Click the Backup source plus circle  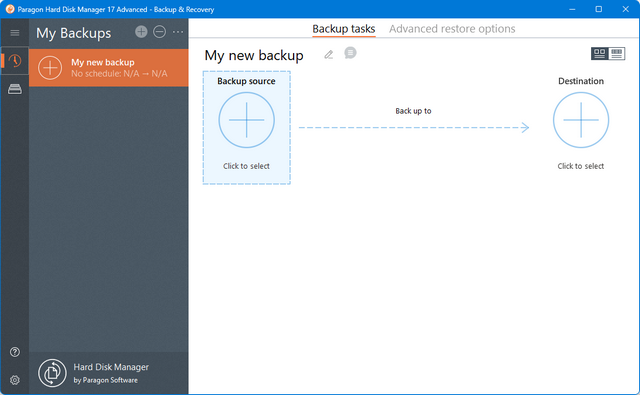[247, 120]
